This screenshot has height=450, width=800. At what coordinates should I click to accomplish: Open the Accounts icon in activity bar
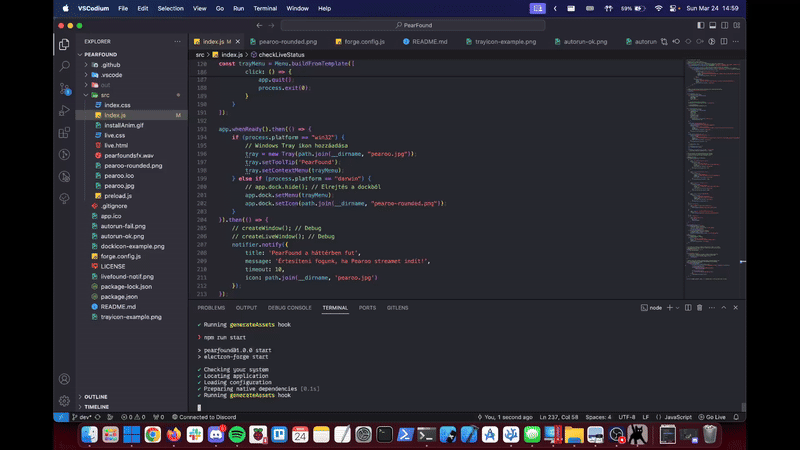pyautogui.click(x=64, y=379)
